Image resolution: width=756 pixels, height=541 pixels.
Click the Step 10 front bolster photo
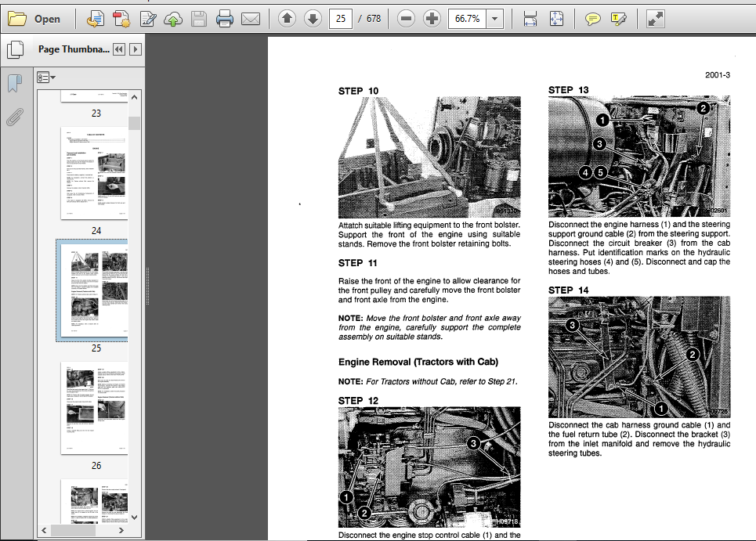click(x=429, y=157)
